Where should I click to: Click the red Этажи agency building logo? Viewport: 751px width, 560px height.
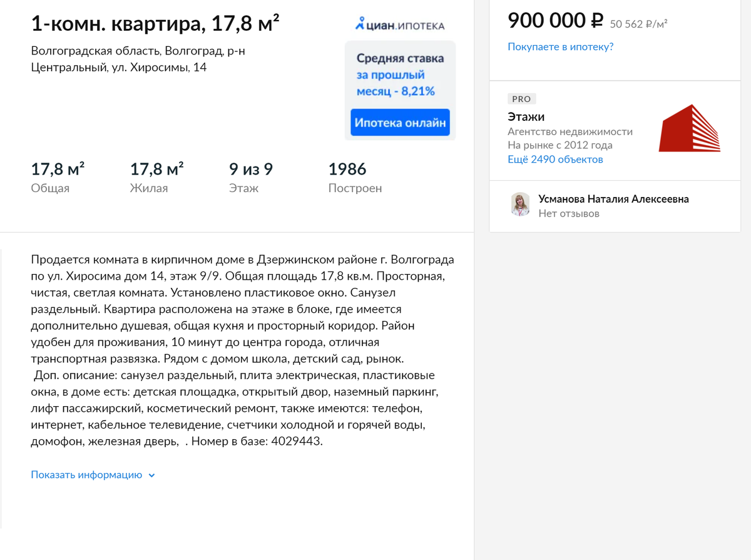690,128
